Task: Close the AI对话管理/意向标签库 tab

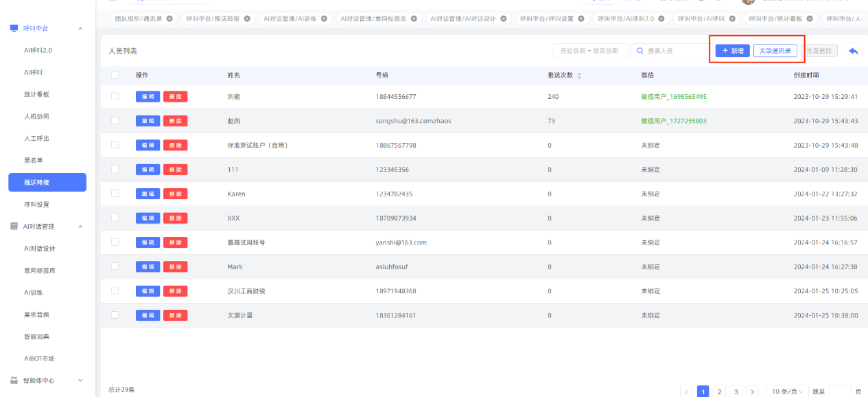Action: (x=414, y=19)
